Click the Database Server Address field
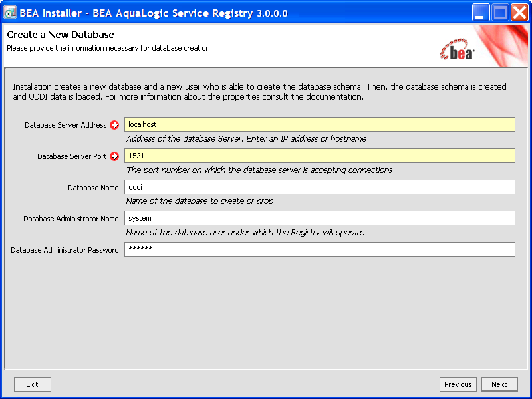 coord(320,124)
